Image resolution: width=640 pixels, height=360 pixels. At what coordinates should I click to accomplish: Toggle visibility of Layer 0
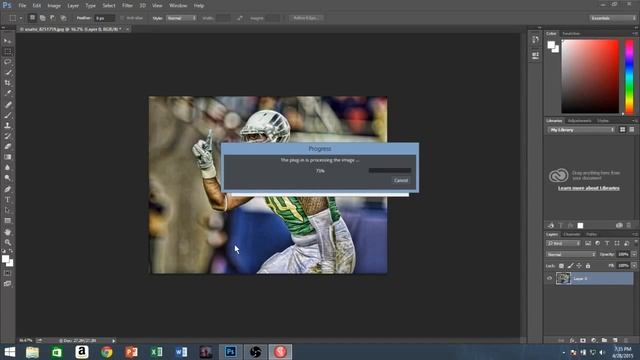(x=549, y=278)
